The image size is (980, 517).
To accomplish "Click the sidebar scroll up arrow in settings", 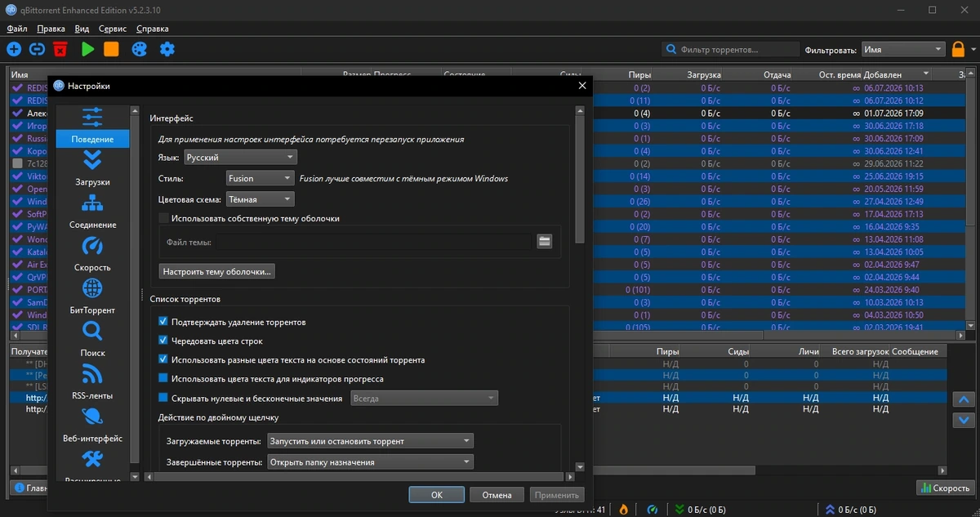I will (134, 110).
